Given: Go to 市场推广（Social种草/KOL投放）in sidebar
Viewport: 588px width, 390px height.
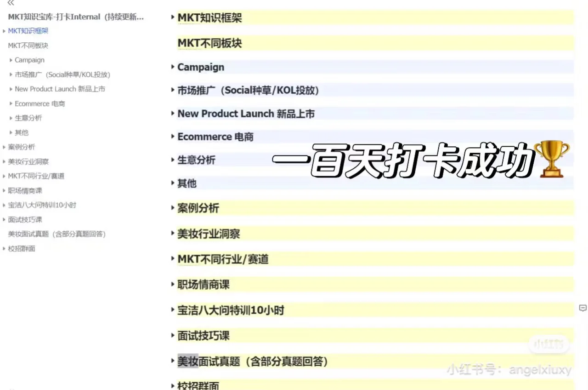Looking at the screenshot, I should coord(62,75).
